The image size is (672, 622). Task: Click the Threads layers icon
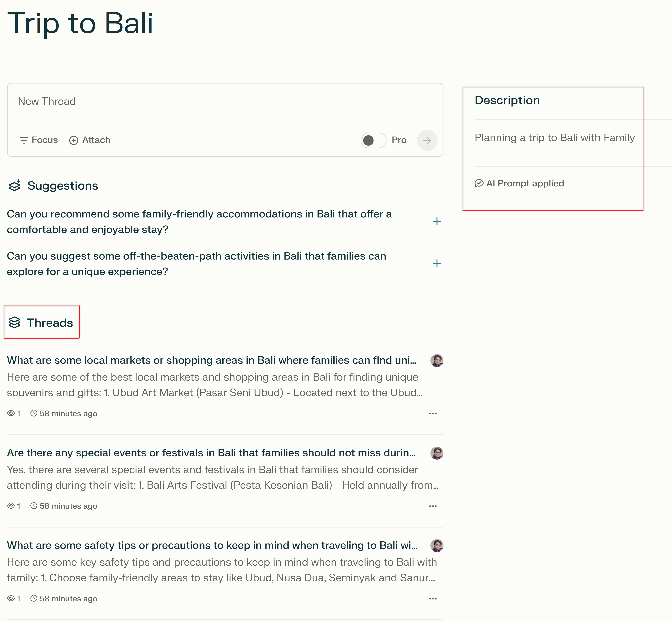pyautogui.click(x=14, y=322)
